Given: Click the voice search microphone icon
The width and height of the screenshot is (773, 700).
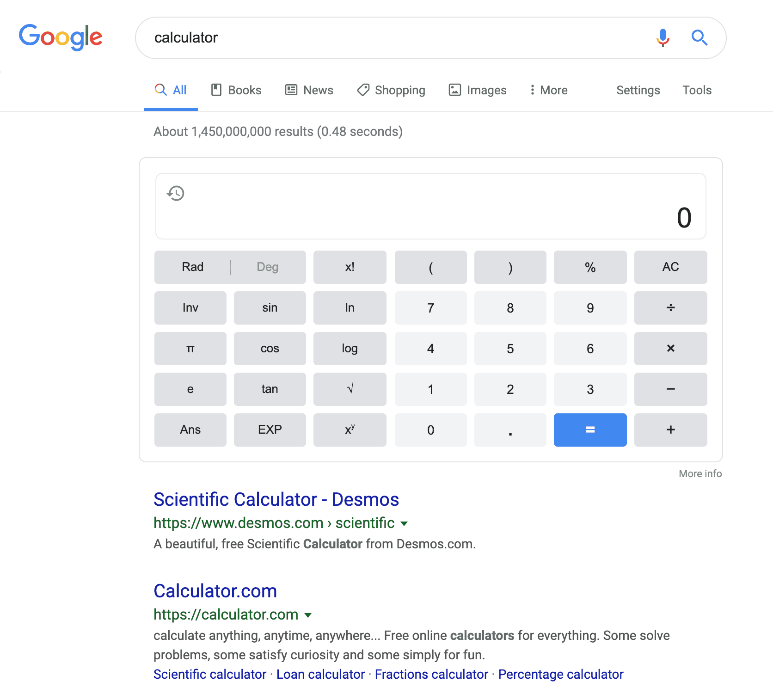Looking at the screenshot, I should point(663,38).
